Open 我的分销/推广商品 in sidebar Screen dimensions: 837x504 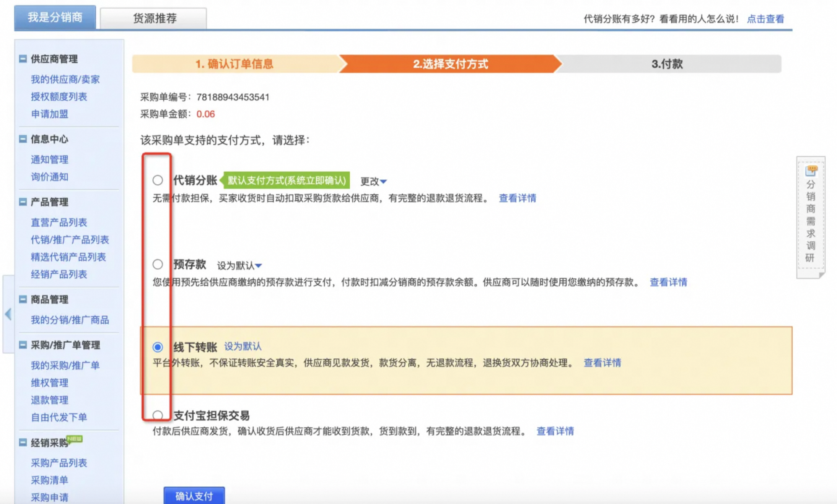tap(70, 320)
